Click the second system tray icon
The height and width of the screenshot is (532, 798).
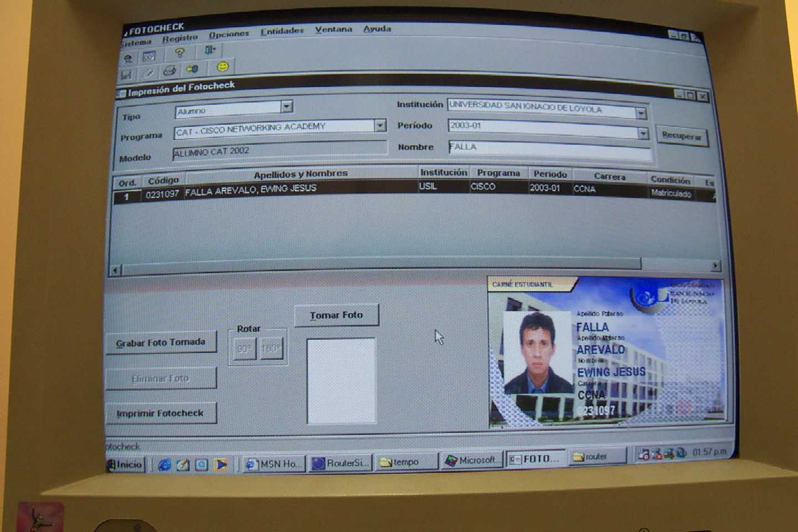[657, 454]
